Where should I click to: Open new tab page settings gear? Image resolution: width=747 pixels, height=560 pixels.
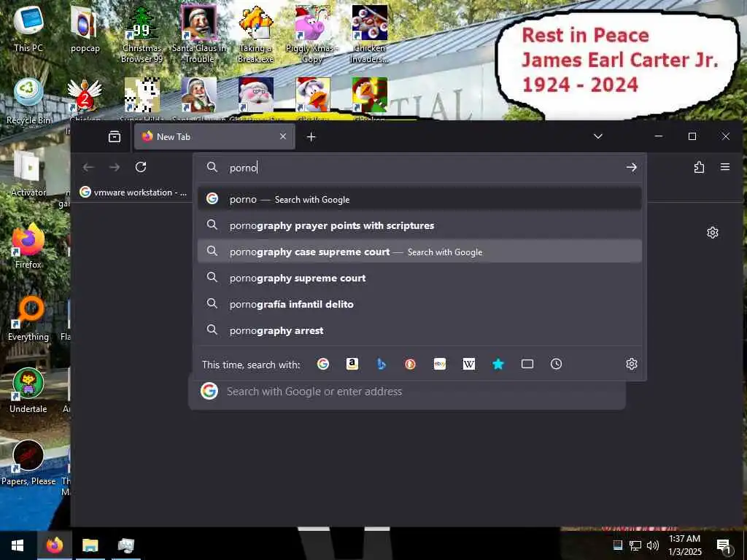(x=713, y=233)
